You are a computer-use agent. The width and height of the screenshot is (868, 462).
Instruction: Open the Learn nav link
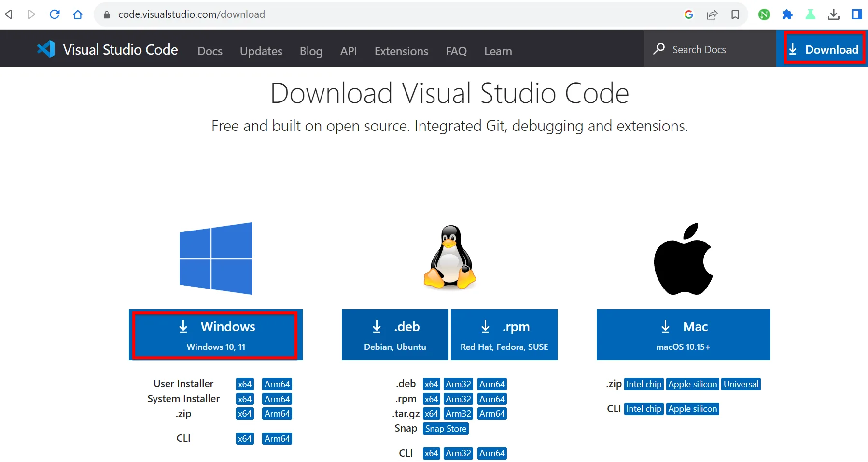[x=498, y=51]
